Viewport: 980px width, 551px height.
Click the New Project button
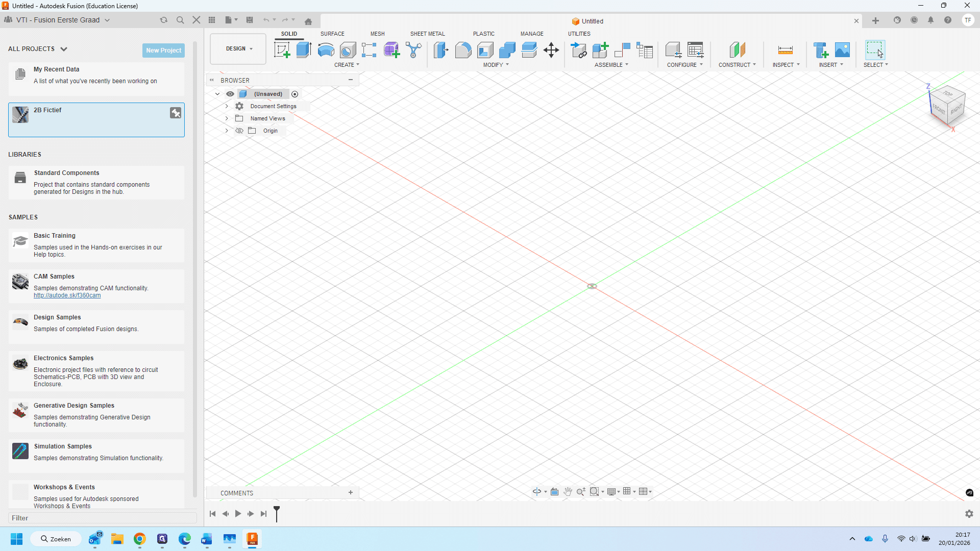pos(163,50)
